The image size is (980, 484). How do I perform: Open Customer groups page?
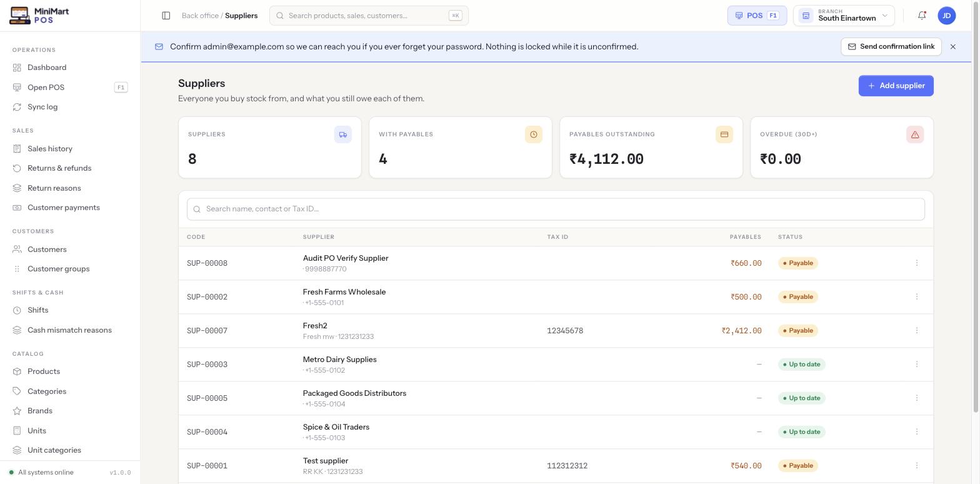point(70,269)
